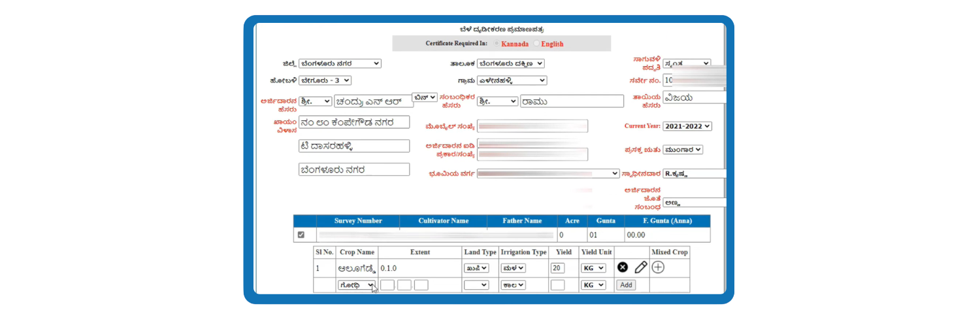Open Land Type dropdown in row 1
Image resolution: width=980 pixels, height=327 pixels.
click(476, 268)
